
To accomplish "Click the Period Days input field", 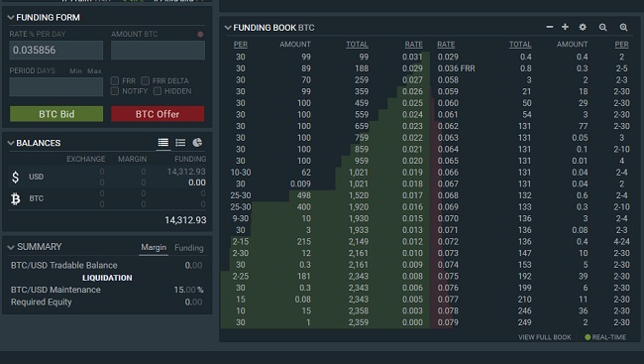I will point(56,86).
